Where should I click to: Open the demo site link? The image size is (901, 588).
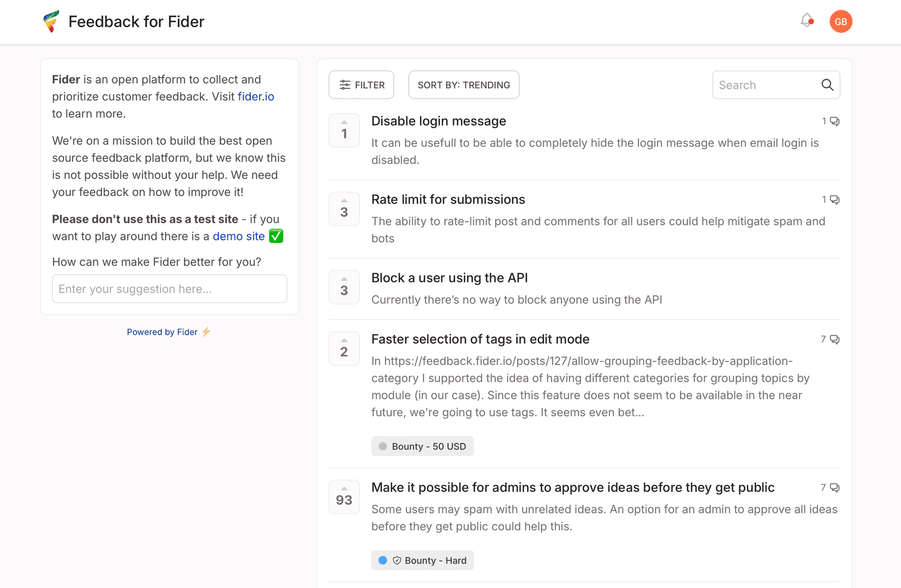(x=238, y=236)
